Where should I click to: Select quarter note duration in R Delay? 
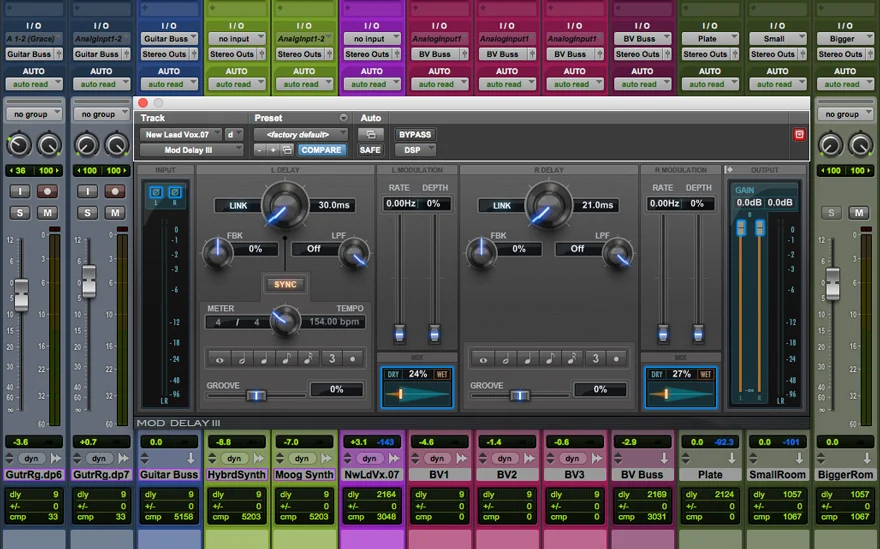tap(528, 359)
